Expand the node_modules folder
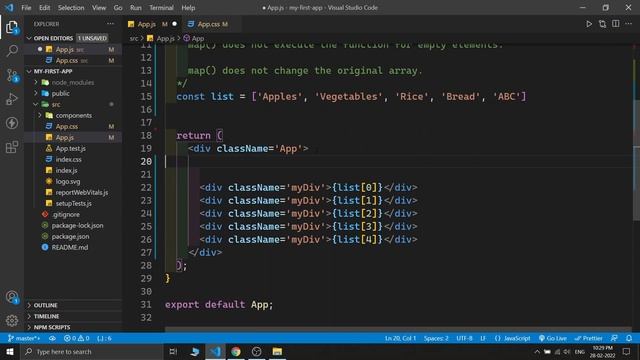The image size is (640, 360). pos(73,82)
